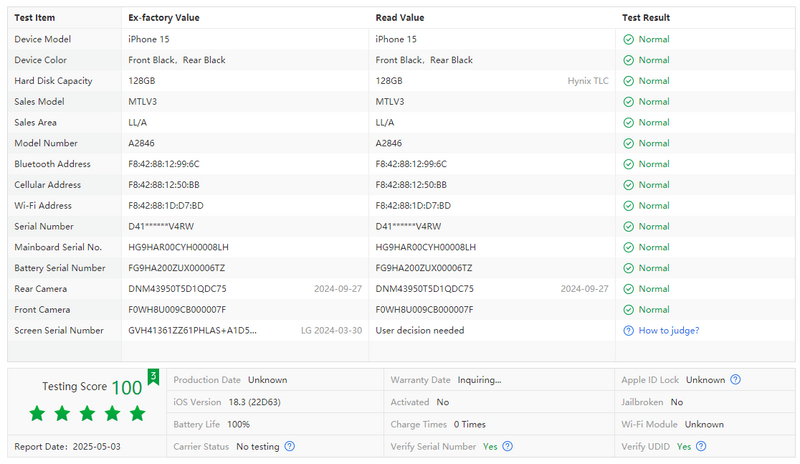Click green check icon in Serial Number row
The height and width of the screenshot is (464, 800).
[629, 227]
